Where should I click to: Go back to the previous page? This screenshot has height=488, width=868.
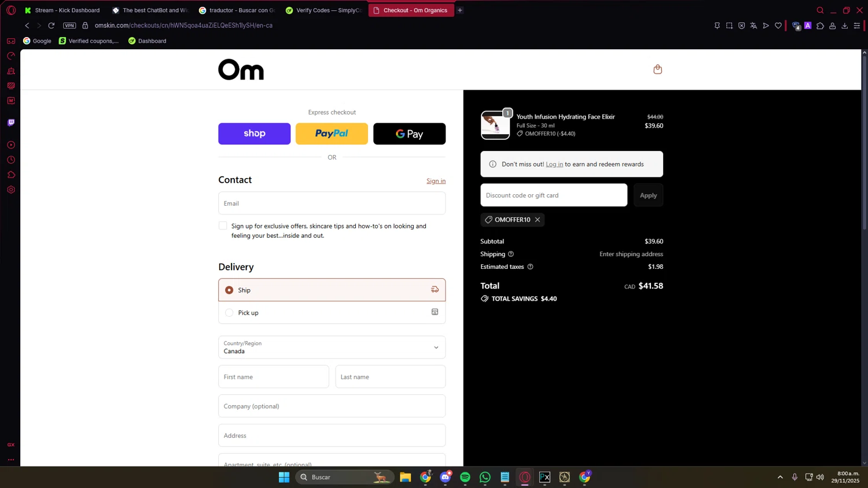(x=27, y=25)
